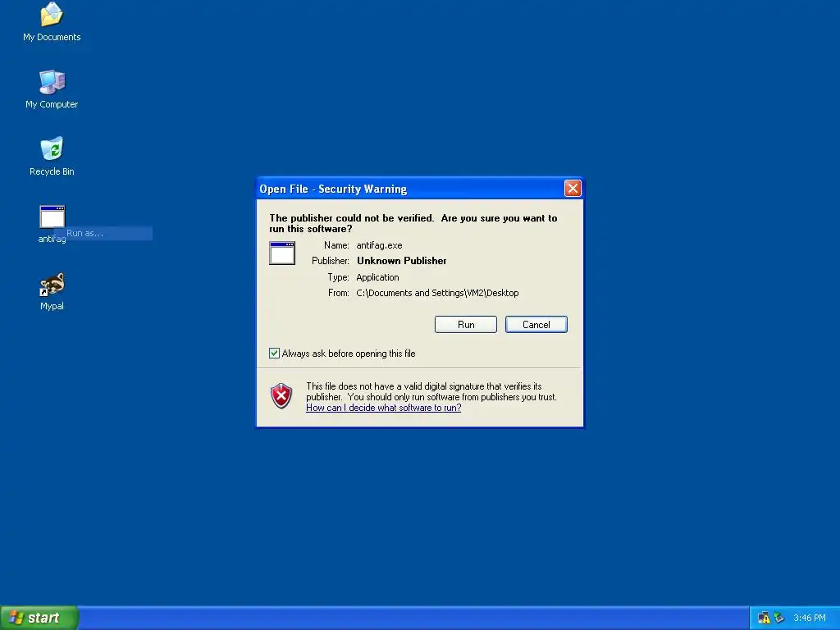Click Run to launch antifag.exe
This screenshot has height=630, width=840.
(466, 325)
